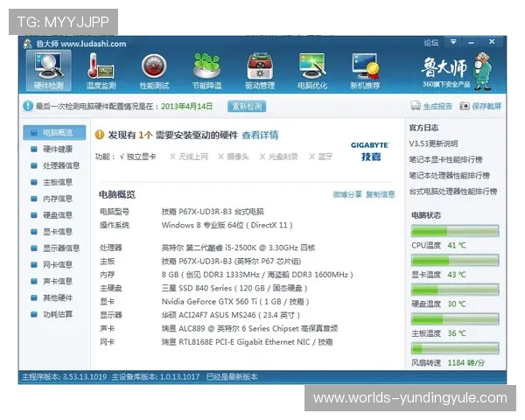The width and height of the screenshot is (525, 420).
Task: Click the 风扇转速 progress bar
Action: coord(455,348)
